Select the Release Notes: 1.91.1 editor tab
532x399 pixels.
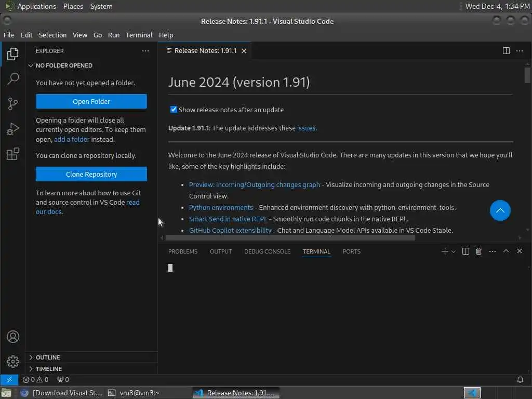coord(205,51)
